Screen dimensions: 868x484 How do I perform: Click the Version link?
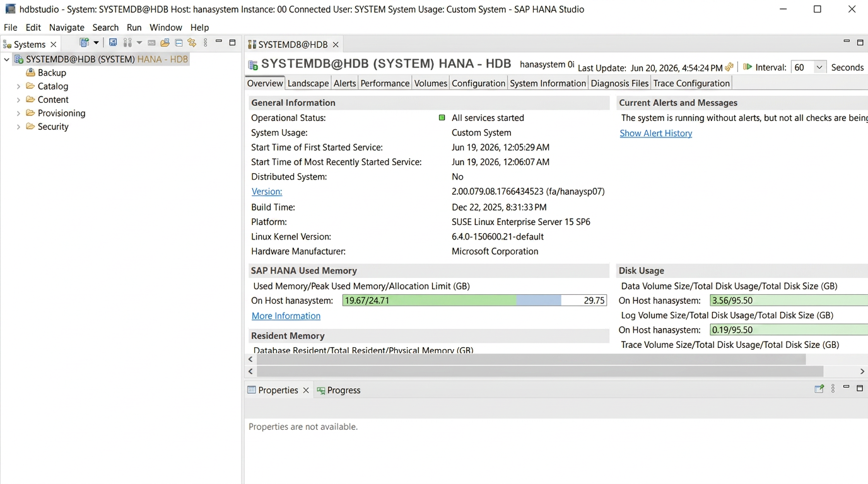[267, 192]
